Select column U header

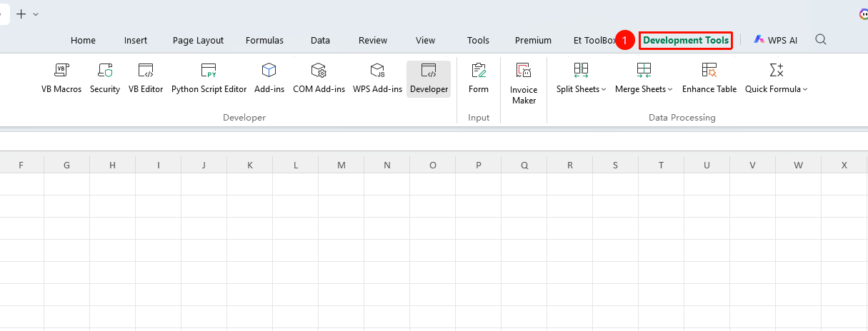click(707, 165)
